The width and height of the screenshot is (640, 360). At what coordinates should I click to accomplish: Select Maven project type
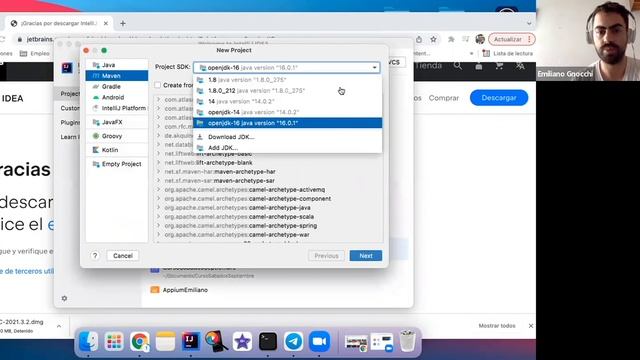(116, 76)
